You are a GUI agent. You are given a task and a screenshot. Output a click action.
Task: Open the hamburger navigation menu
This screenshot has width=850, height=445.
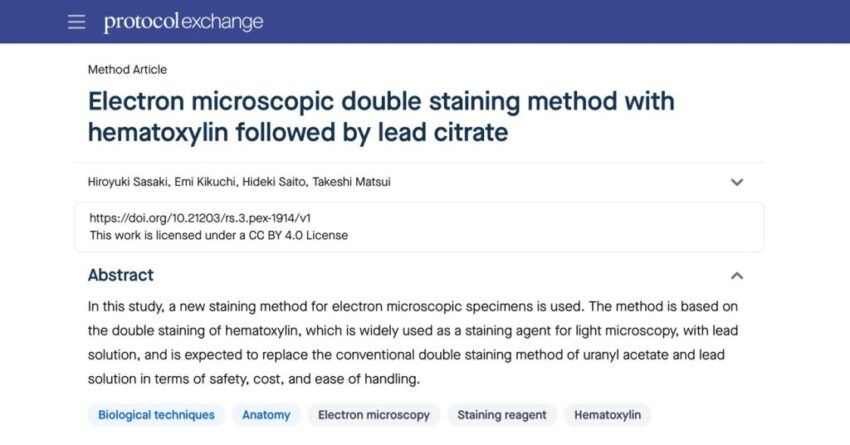pos(76,22)
